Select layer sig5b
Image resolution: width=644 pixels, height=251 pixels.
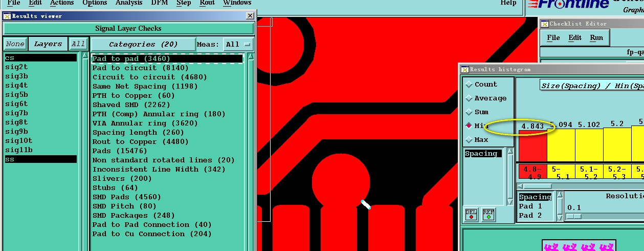tap(40, 95)
